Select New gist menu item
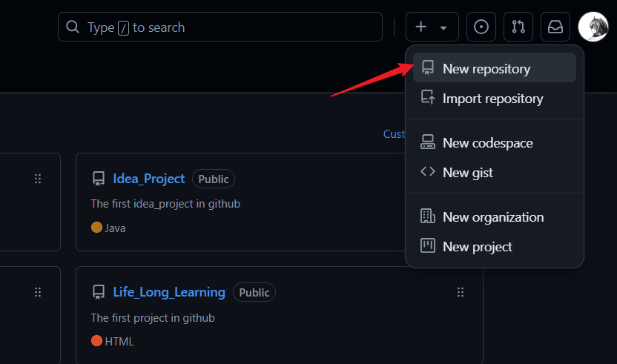 (x=494, y=172)
